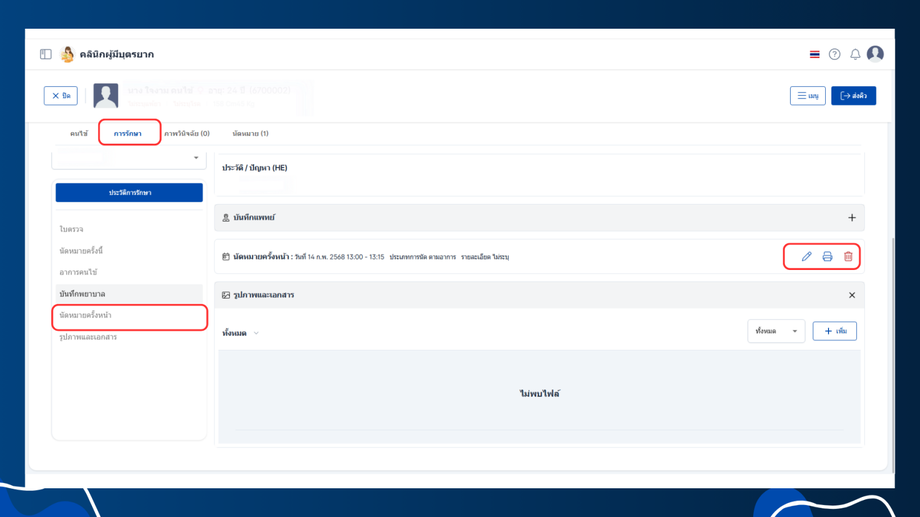The height and width of the screenshot is (517, 920).
Task: Select the การรักษา tab
Action: [128, 134]
